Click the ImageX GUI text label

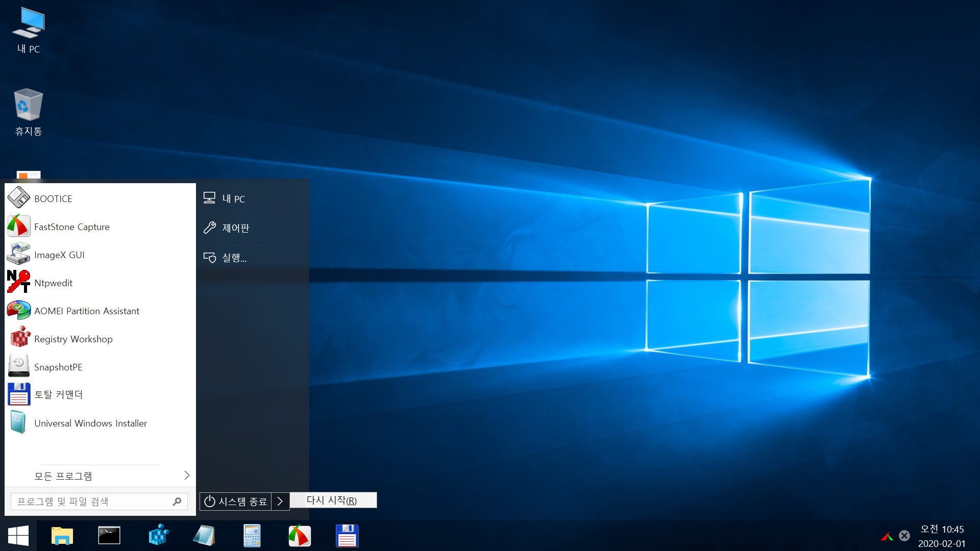[59, 255]
